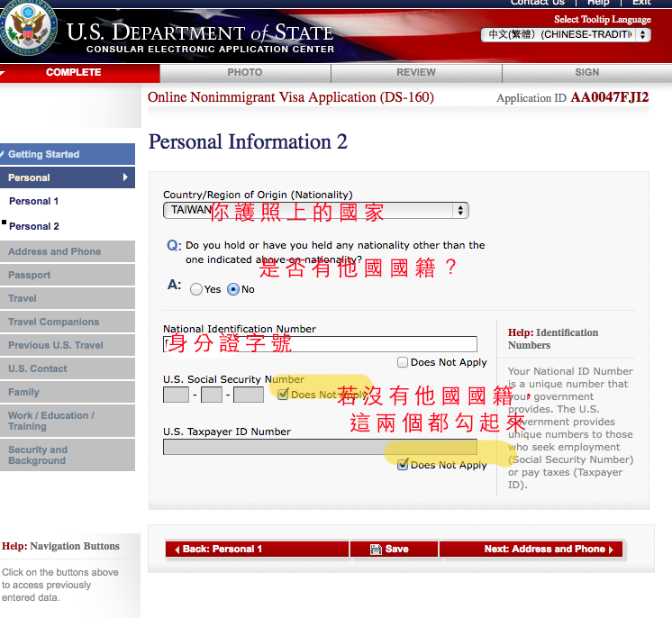
Task: Click the Exit link
Action: pos(641,3)
